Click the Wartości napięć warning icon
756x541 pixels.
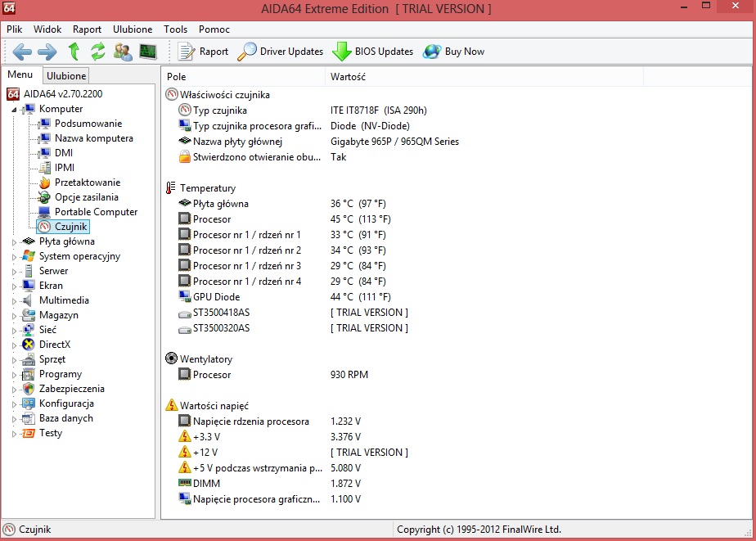coord(171,405)
